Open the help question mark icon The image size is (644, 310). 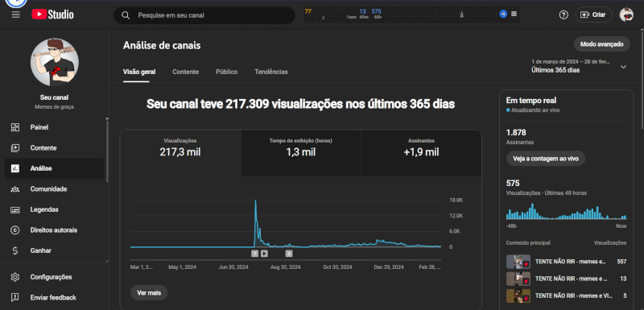click(563, 14)
